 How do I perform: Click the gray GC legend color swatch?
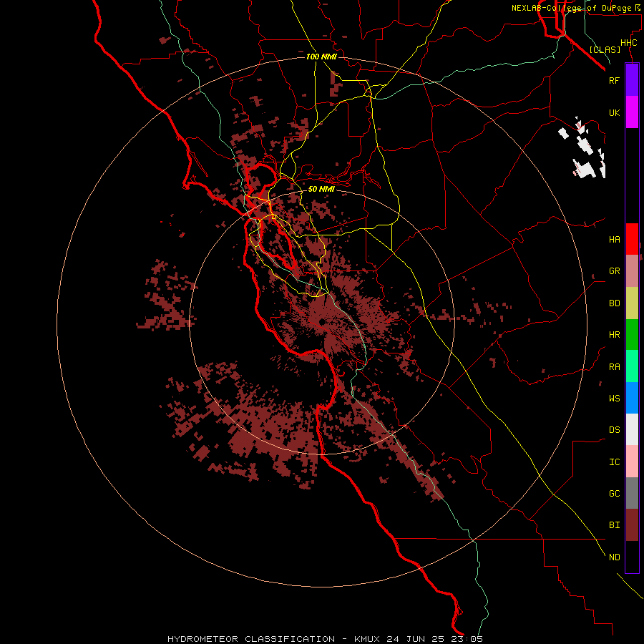[632, 493]
